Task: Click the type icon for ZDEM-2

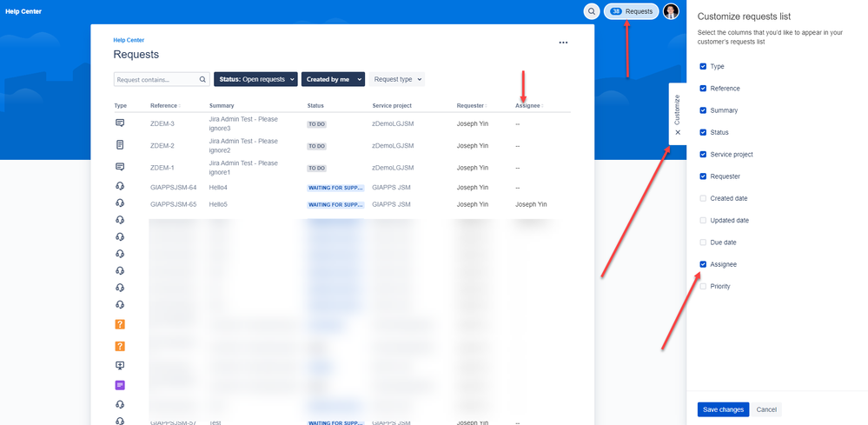Action: point(120,145)
